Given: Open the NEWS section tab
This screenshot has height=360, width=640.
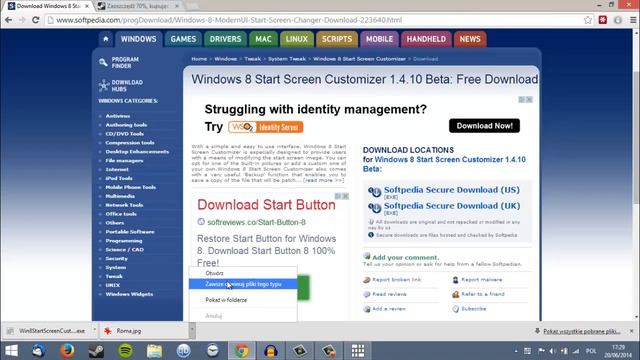Looking at the screenshot, I should (470, 39).
